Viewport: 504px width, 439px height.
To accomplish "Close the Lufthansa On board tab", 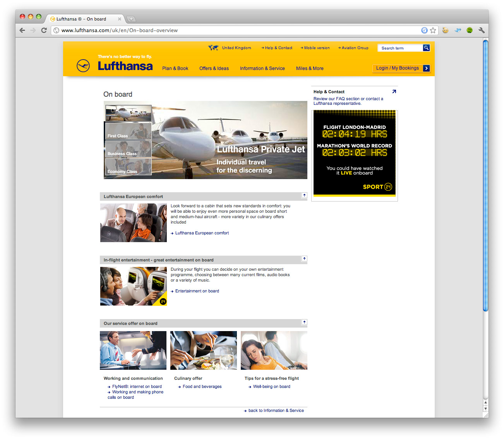I will [120, 19].
